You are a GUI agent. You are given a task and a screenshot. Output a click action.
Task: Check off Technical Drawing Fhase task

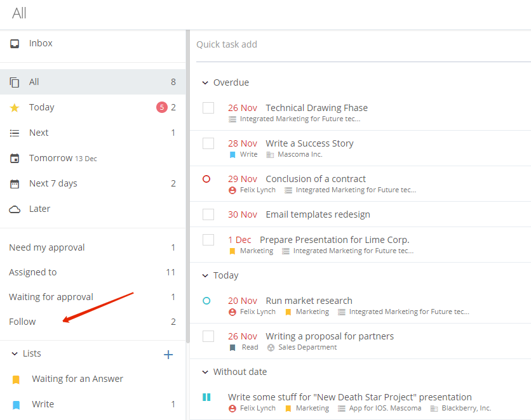click(208, 108)
